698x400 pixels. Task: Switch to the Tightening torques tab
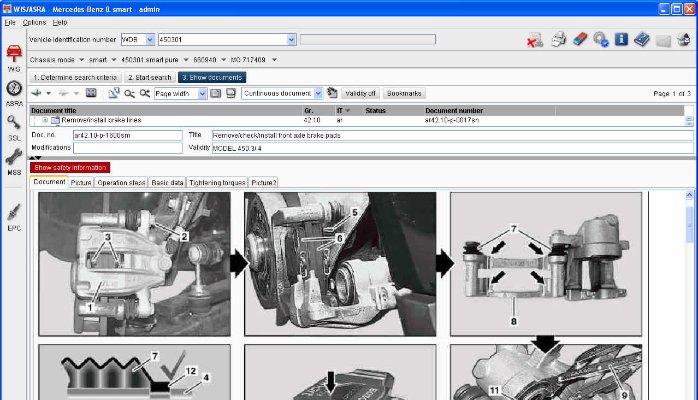pyautogui.click(x=217, y=182)
